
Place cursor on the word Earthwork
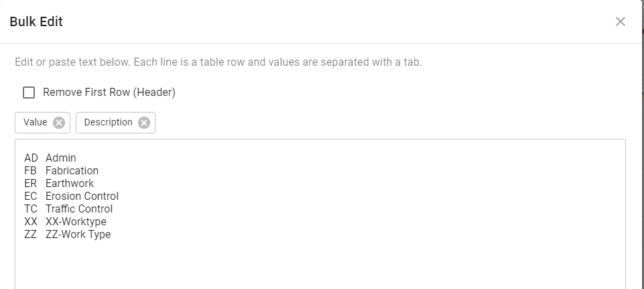[70, 184]
